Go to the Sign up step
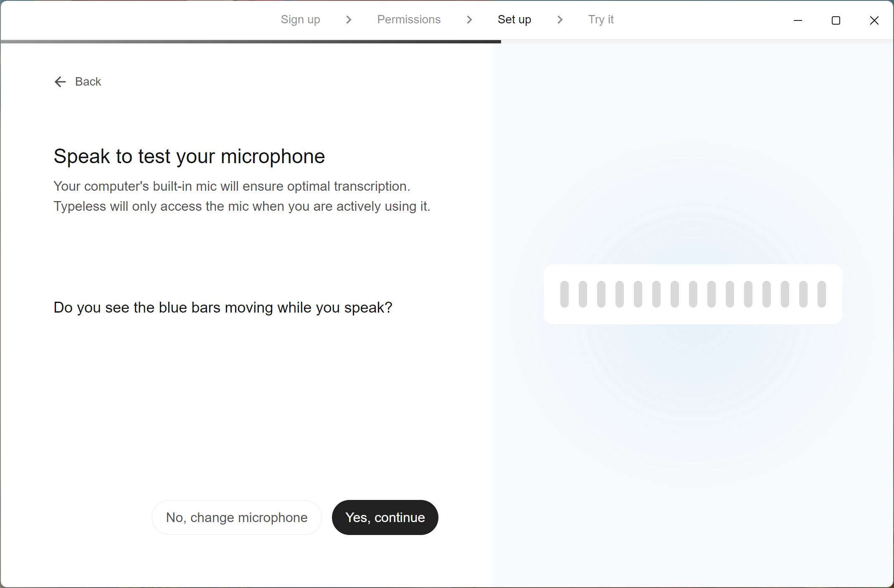The height and width of the screenshot is (588, 894). point(300,20)
